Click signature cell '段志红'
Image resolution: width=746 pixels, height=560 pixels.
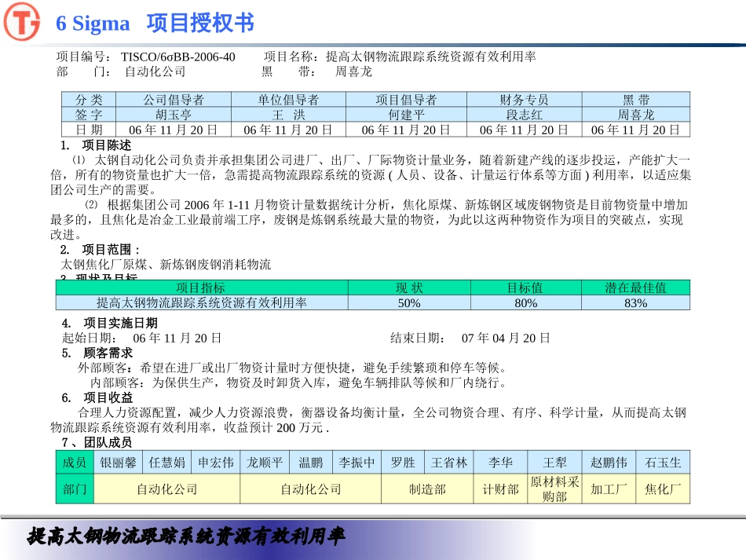tap(525, 115)
